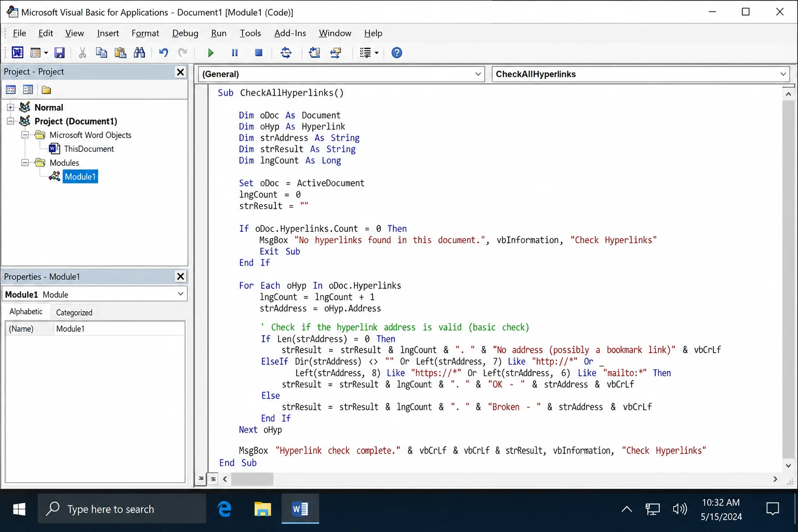798x532 pixels.
Task: Switch to the Categorized properties tab
Action: pyautogui.click(x=74, y=312)
